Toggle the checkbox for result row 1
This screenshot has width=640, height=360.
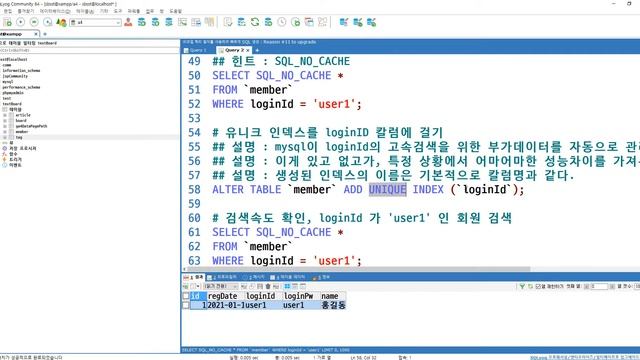point(186,305)
